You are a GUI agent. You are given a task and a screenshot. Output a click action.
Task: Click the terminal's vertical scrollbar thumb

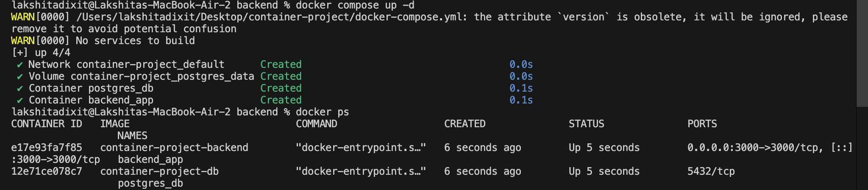(x=862, y=53)
